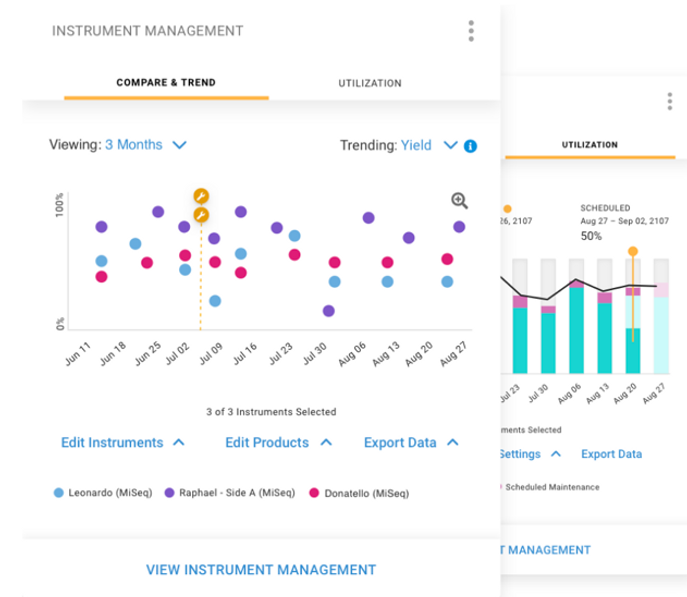Collapse the Edit Instruments section
The width and height of the screenshot is (687, 597).
point(178,442)
